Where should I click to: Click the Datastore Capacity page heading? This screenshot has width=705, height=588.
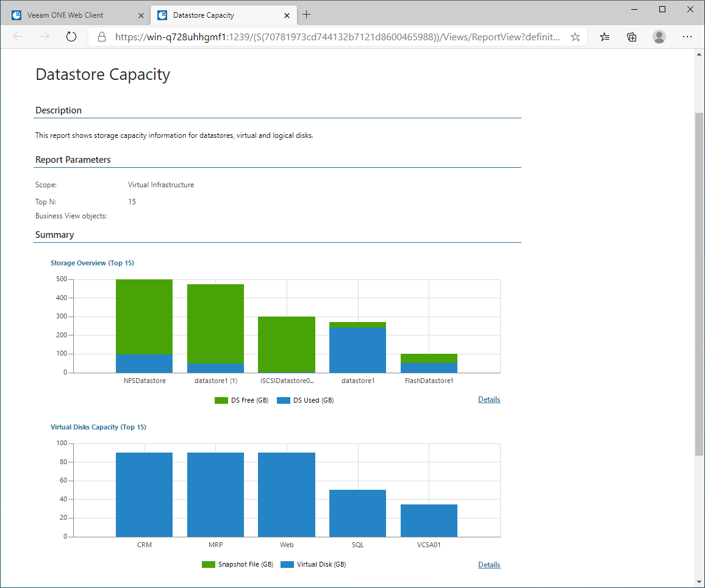pos(103,74)
